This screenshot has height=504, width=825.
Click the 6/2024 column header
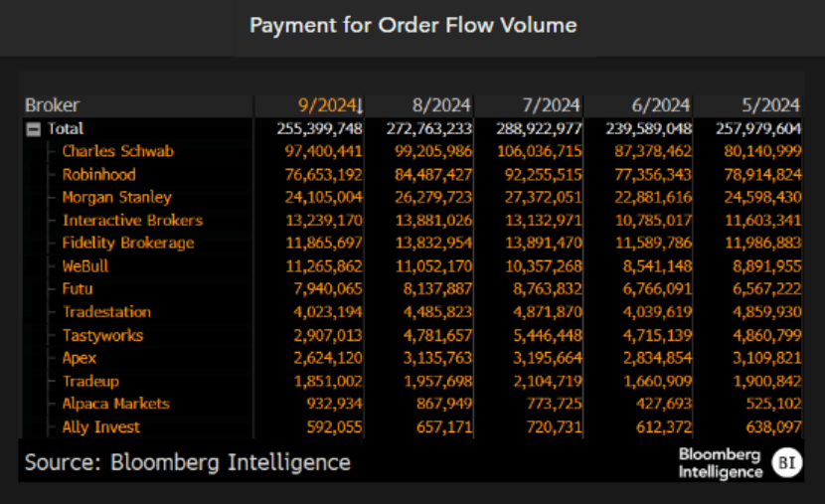pos(659,105)
